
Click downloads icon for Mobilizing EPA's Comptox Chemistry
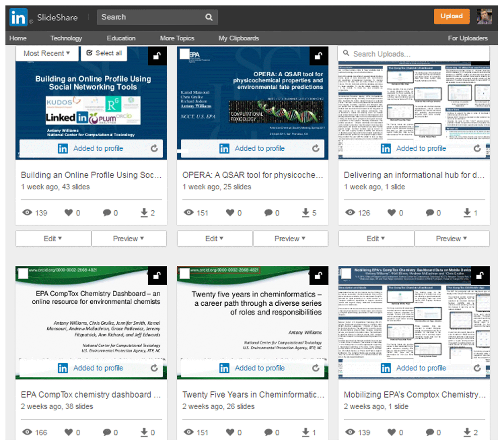tap(467, 432)
